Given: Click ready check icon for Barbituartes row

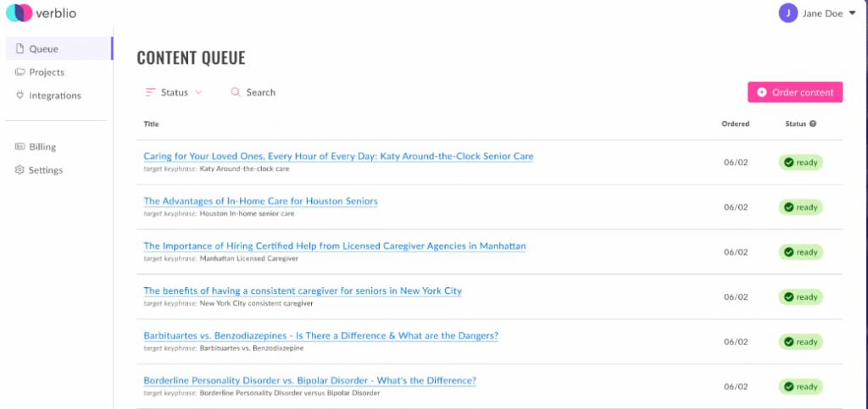Looking at the screenshot, I should [789, 341].
